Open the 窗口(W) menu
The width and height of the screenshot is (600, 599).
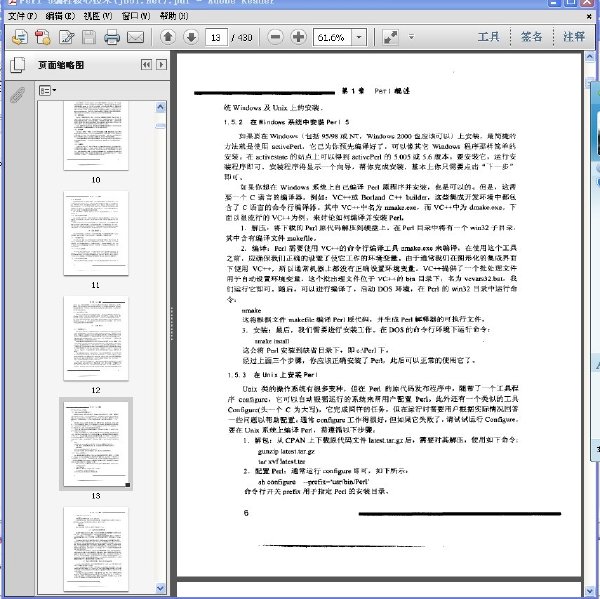coord(136,16)
